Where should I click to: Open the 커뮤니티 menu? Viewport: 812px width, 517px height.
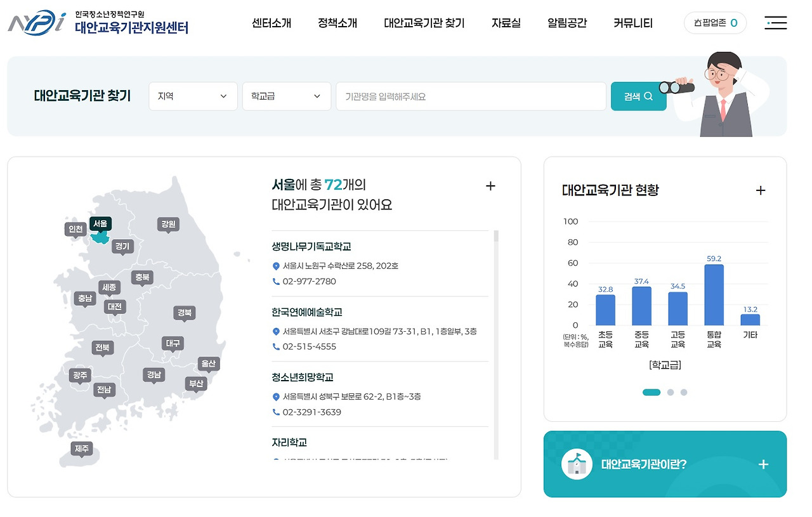point(633,23)
